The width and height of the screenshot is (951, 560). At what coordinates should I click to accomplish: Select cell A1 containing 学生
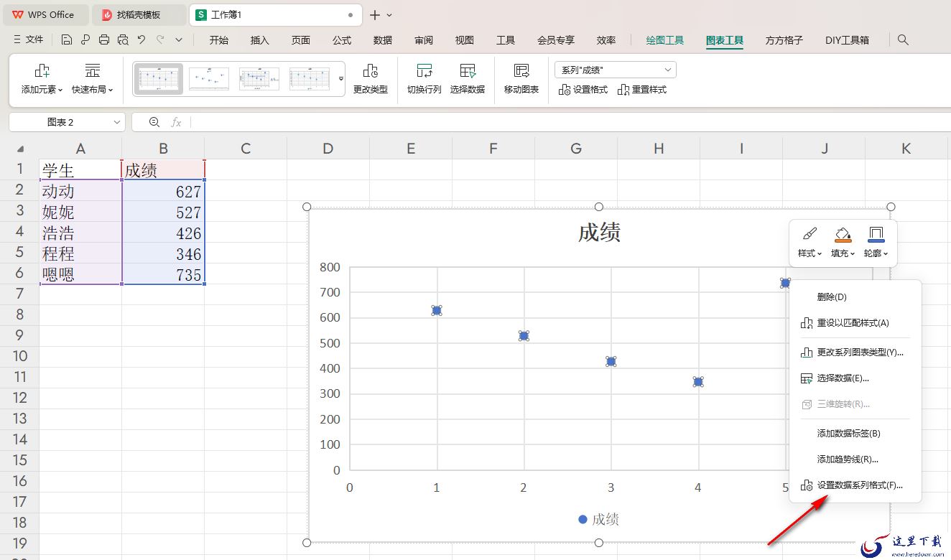pos(80,170)
